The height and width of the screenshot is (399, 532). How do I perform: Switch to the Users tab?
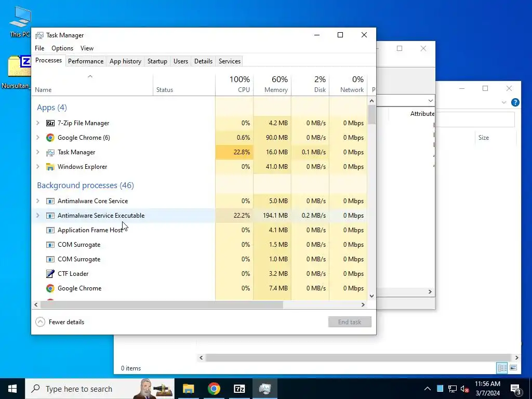coord(180,61)
